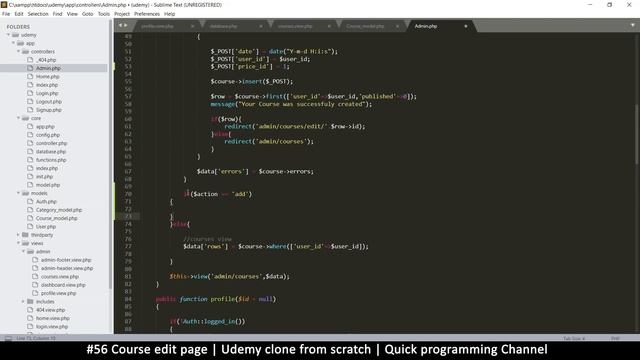
Task: Click the config.php file icon
Action: point(30,135)
